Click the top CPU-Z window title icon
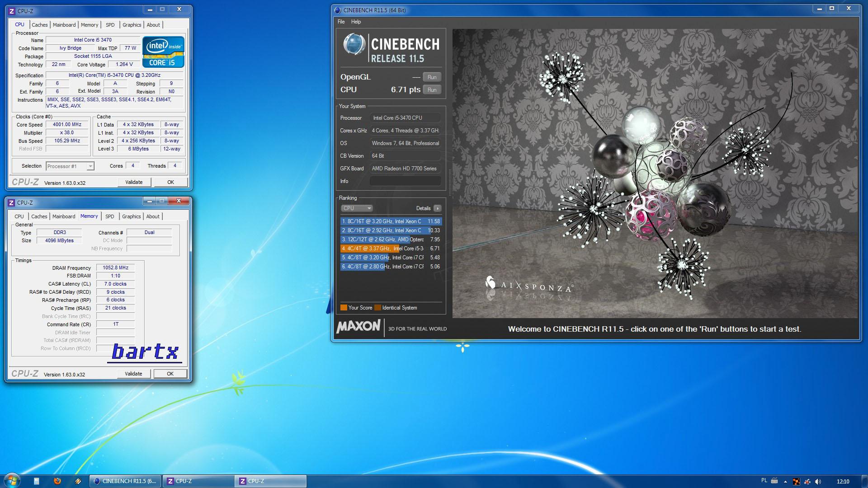Screen dimensions: 868x488 click(12, 11)
